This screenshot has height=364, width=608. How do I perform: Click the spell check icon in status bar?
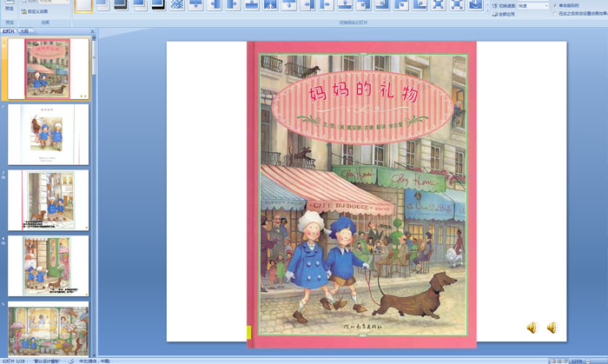(71, 361)
